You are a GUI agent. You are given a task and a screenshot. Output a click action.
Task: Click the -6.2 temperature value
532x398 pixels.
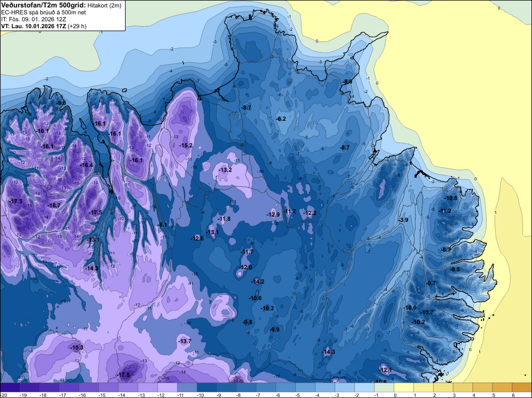click(280, 119)
